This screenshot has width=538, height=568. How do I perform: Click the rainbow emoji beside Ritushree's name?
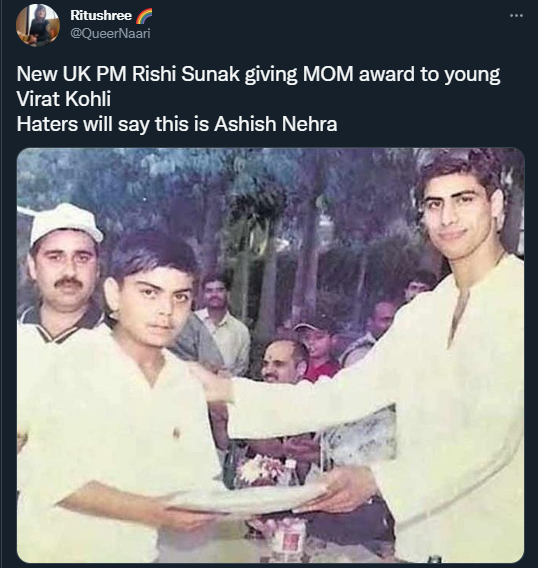144,16
